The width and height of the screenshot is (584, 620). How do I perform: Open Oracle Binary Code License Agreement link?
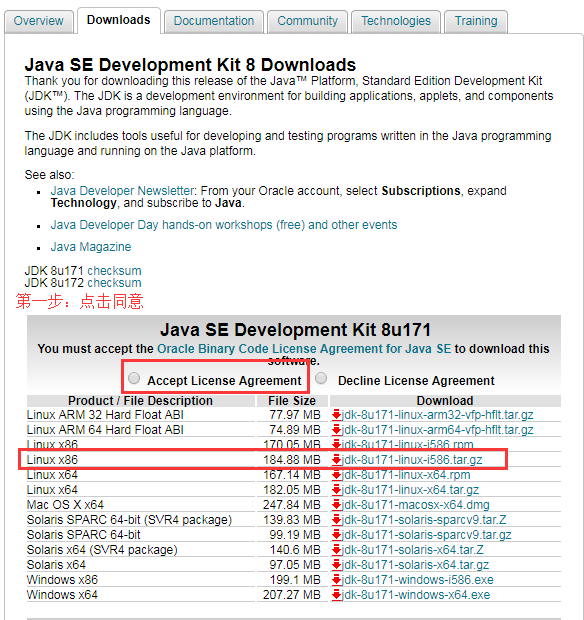tap(304, 349)
